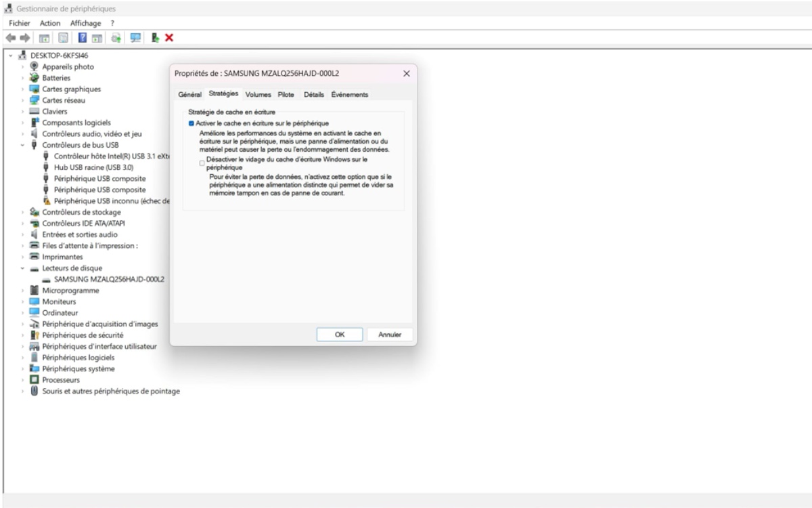Viewport: 812px width, 508px height.
Task: Click the Cartes graphiques display icon
Action: 35,89
